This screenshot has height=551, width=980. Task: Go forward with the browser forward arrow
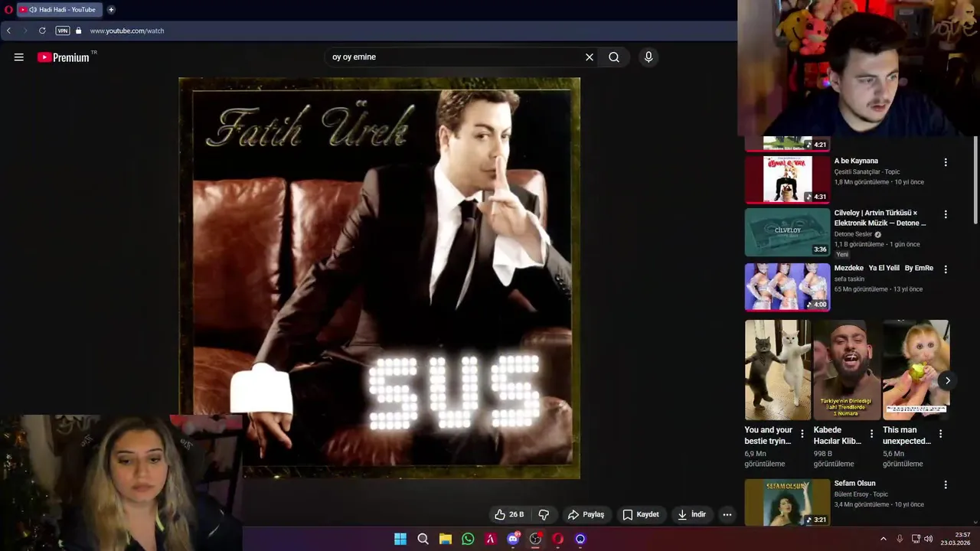click(x=25, y=31)
